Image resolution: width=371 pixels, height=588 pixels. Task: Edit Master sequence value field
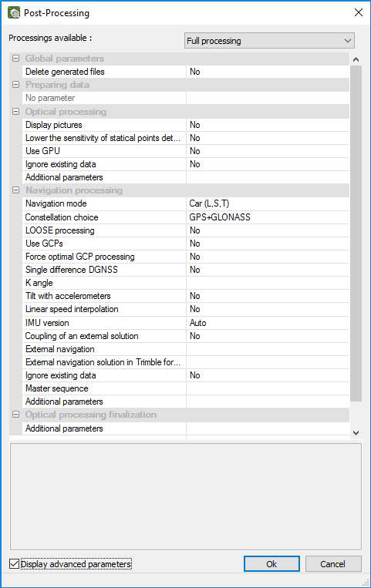point(268,388)
